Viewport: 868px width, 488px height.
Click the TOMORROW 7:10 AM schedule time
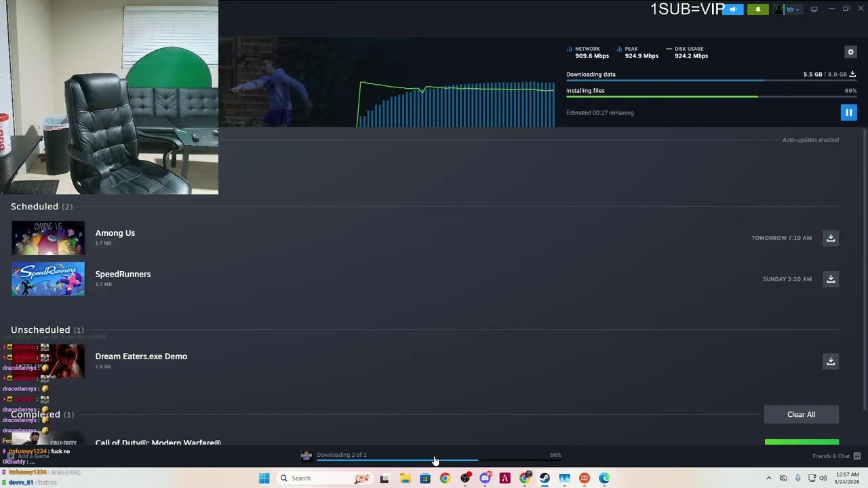coord(781,238)
